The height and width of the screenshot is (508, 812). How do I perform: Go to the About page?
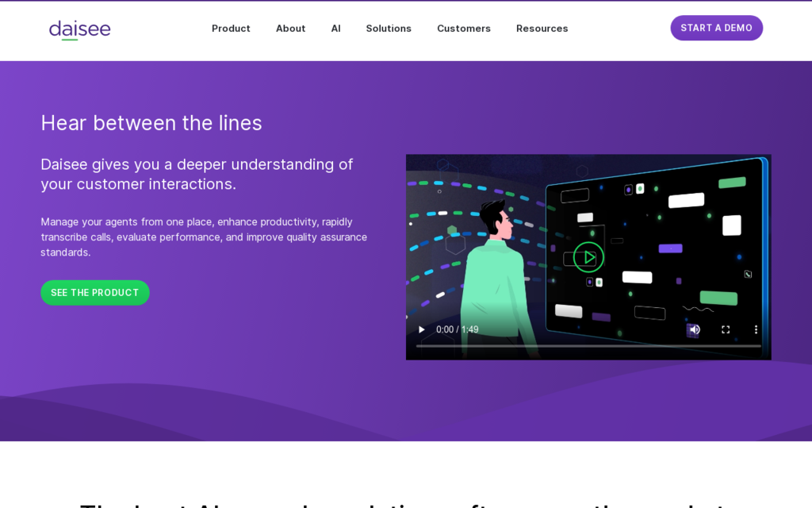point(290,29)
